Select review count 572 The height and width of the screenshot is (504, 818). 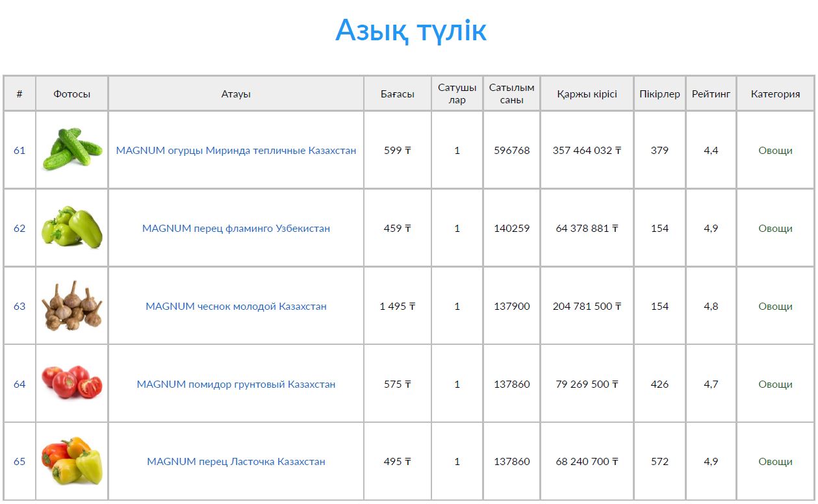[659, 461]
